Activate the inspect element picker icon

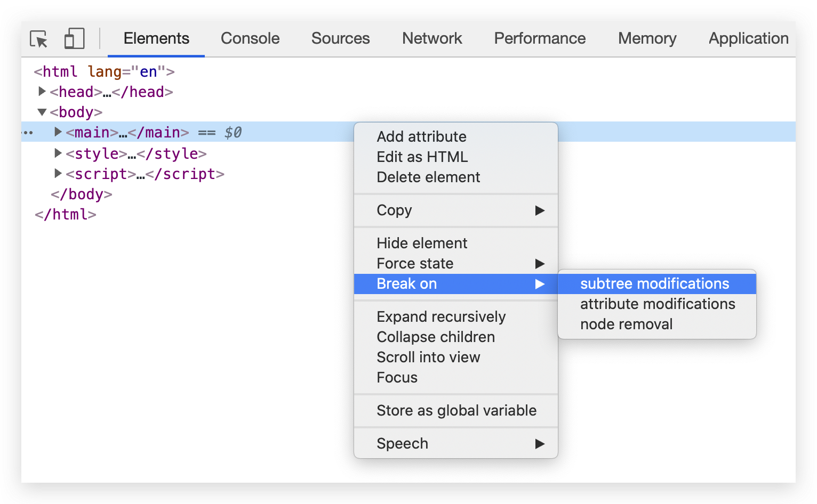(38, 39)
